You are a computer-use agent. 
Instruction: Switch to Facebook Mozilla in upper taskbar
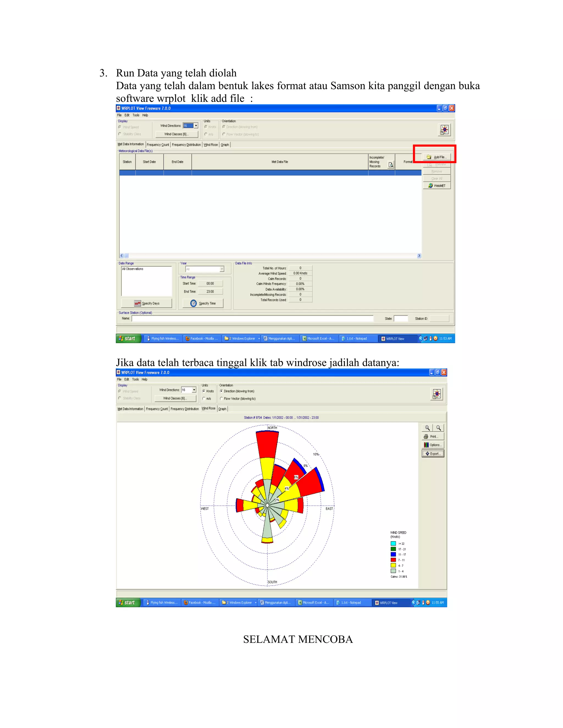202,338
